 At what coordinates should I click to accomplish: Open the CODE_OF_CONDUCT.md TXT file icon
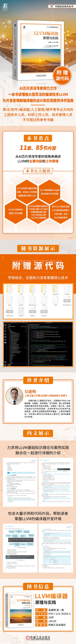tap(67, 301)
